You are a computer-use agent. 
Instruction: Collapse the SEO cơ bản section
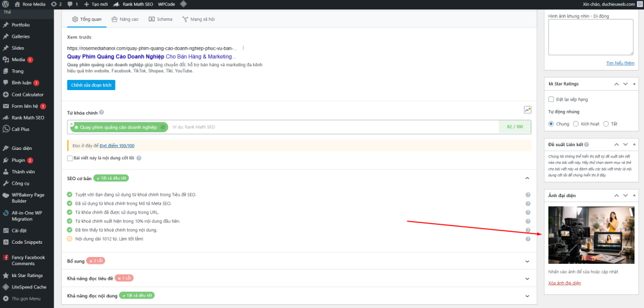click(x=527, y=178)
